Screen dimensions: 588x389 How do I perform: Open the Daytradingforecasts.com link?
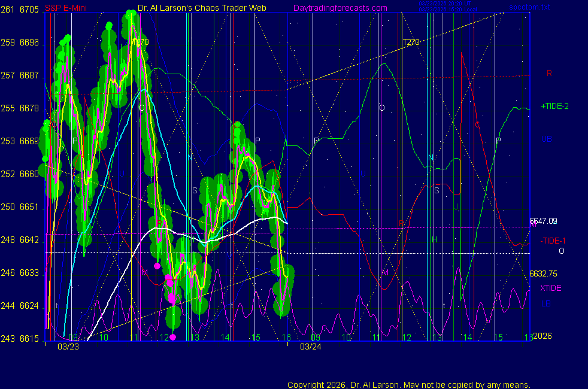(340, 8)
